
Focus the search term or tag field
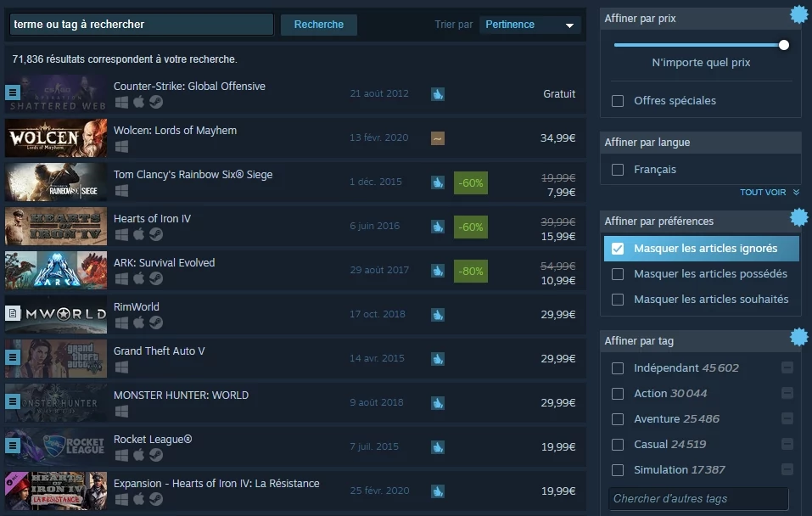(142, 25)
